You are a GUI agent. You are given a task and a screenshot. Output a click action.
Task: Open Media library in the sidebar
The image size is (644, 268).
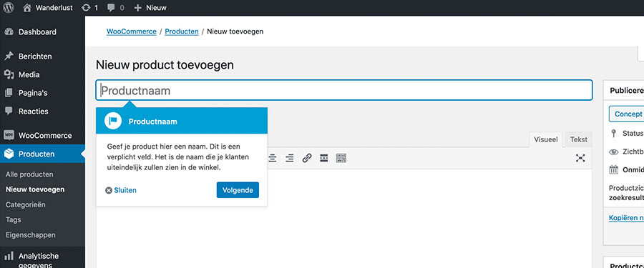click(x=42, y=75)
